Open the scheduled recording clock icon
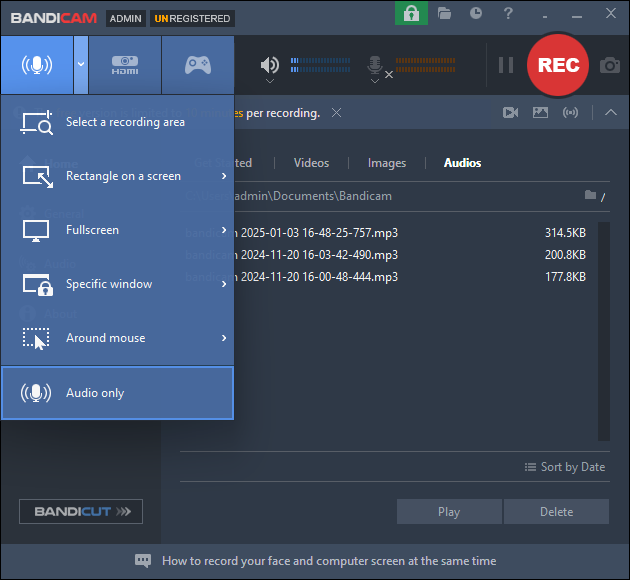The width and height of the screenshot is (630, 580). (476, 13)
